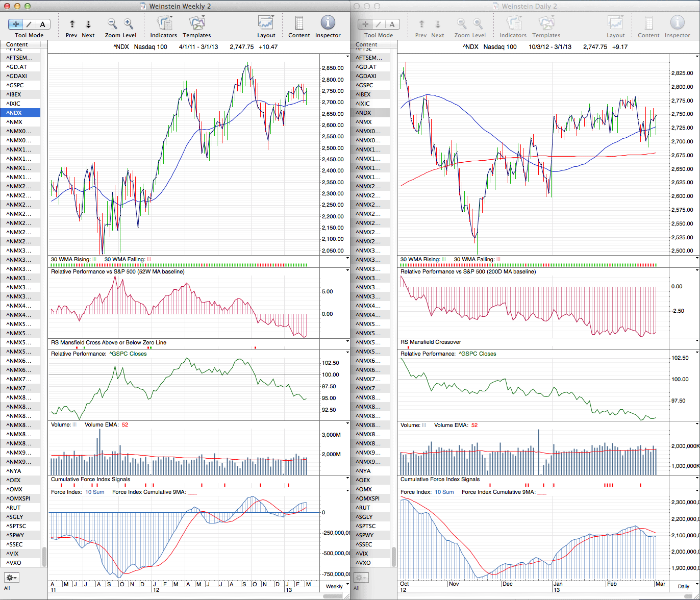Click the Next arrow in Weinstein Weekly toolbar
The height and width of the screenshot is (600, 700).
(88, 24)
